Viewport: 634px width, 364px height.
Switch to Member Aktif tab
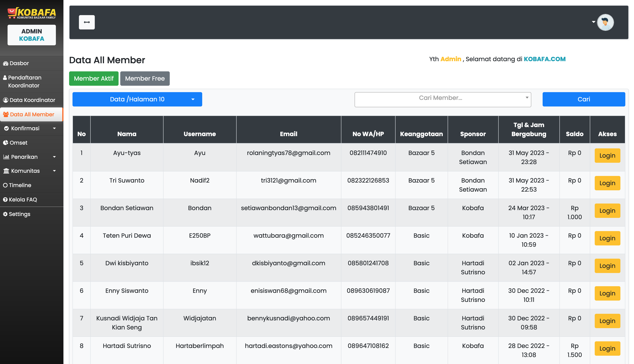pyautogui.click(x=94, y=79)
